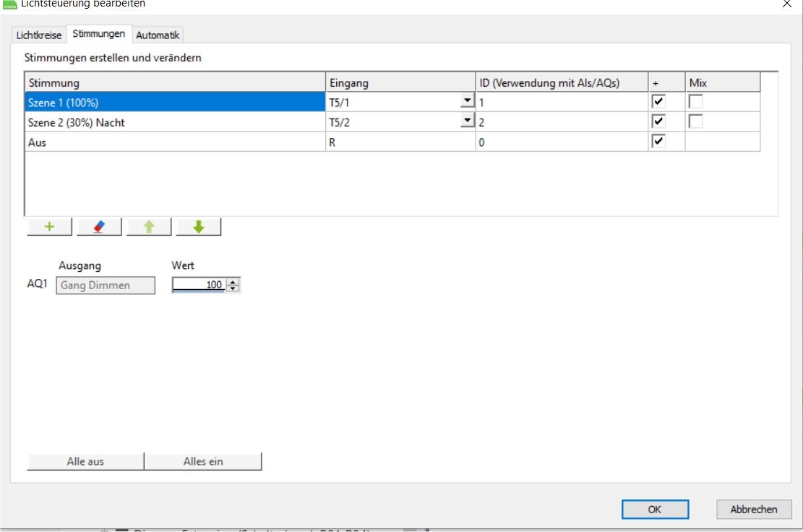Click the + column header
The image size is (803, 532).
coord(667,82)
